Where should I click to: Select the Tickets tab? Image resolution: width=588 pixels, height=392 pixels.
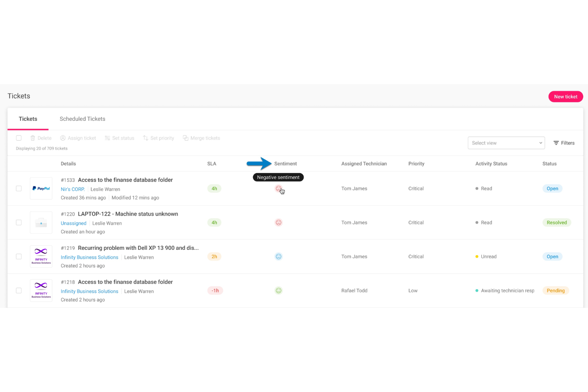28,119
